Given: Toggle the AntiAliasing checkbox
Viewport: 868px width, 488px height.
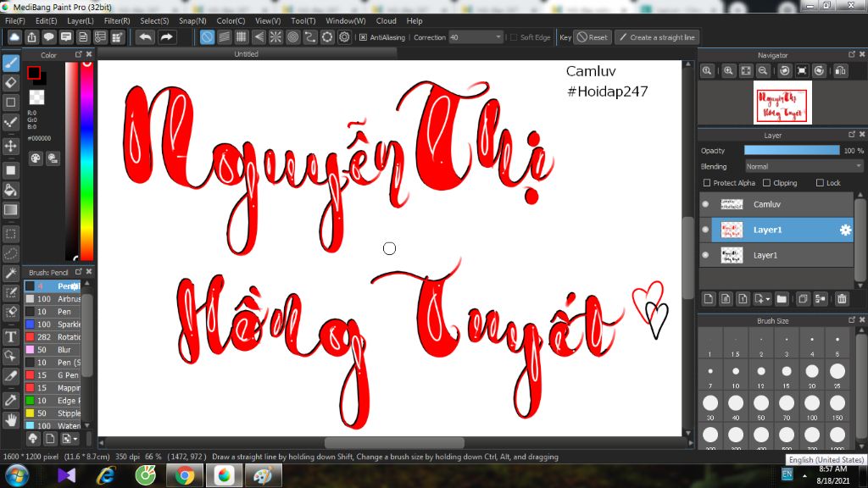Looking at the screenshot, I should (x=363, y=37).
